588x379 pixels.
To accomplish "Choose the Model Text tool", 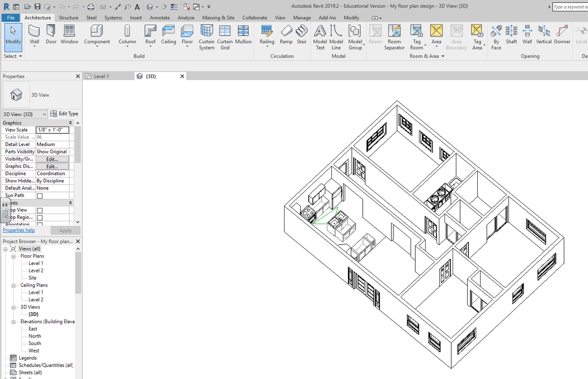I will click(320, 37).
